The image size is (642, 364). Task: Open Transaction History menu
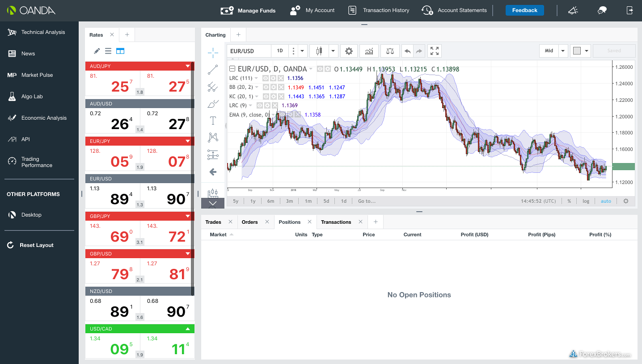pyautogui.click(x=379, y=10)
